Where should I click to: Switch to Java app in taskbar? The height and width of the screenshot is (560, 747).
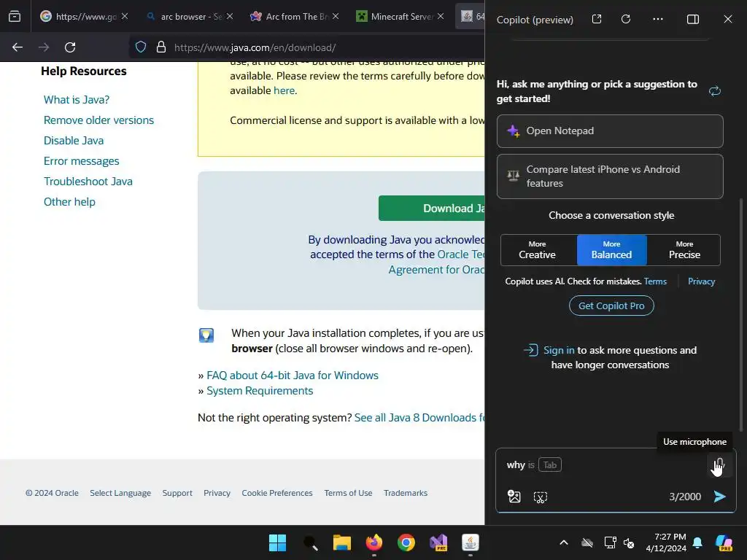pyautogui.click(x=471, y=542)
